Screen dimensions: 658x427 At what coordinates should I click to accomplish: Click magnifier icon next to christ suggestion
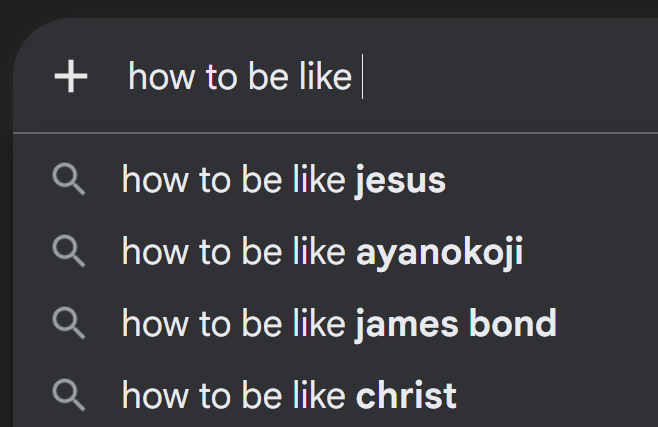point(69,396)
